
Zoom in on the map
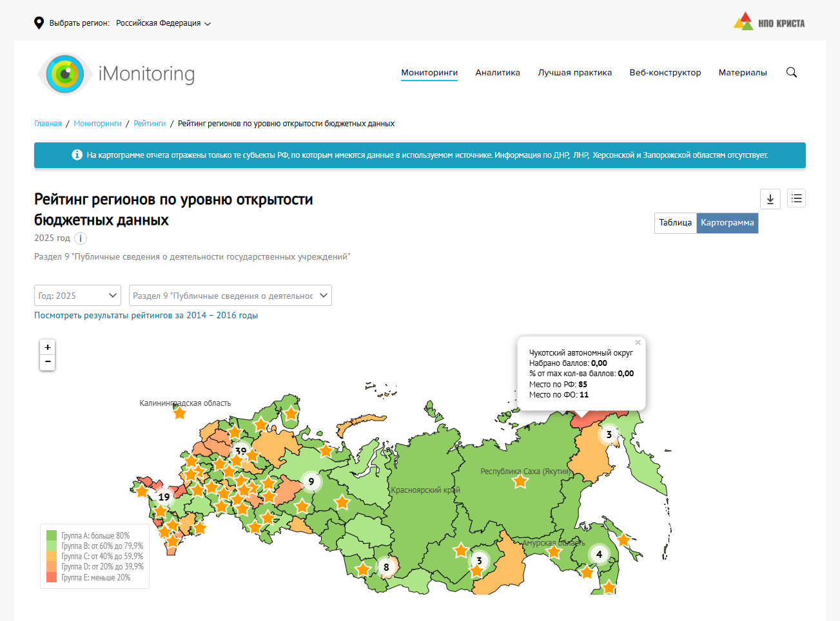[47, 347]
